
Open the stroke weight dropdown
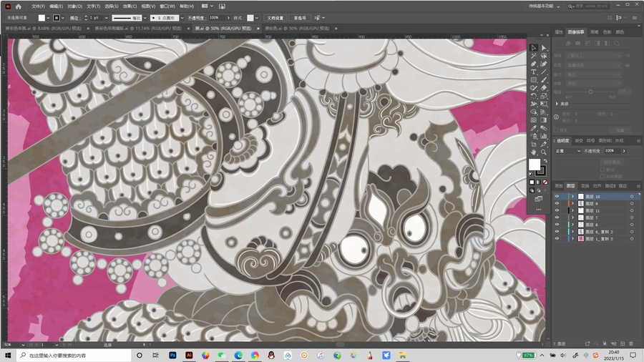click(107, 18)
